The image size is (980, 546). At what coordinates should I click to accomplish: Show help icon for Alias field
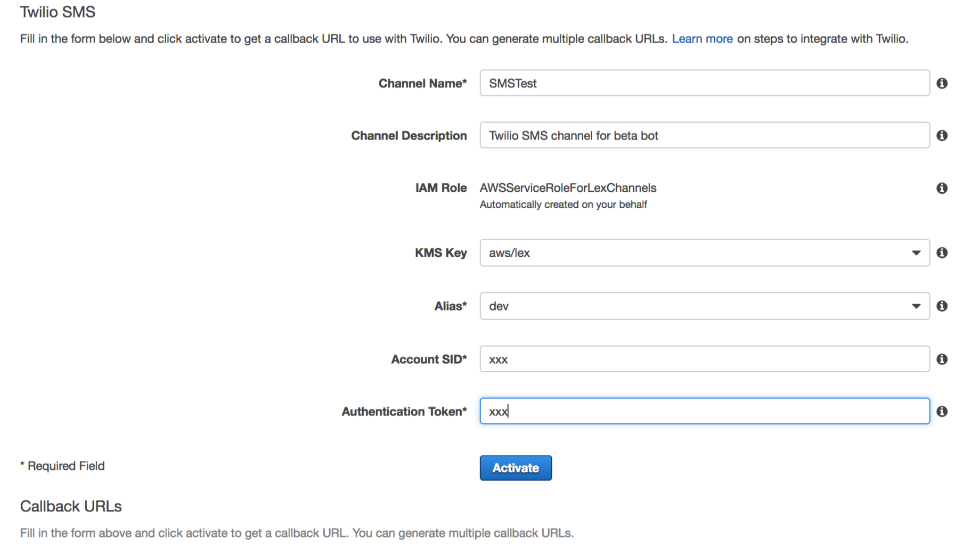click(x=942, y=306)
